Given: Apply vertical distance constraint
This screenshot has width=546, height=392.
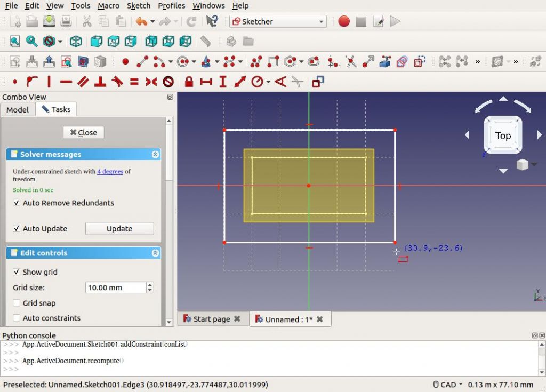Looking at the screenshot, I should [223, 82].
